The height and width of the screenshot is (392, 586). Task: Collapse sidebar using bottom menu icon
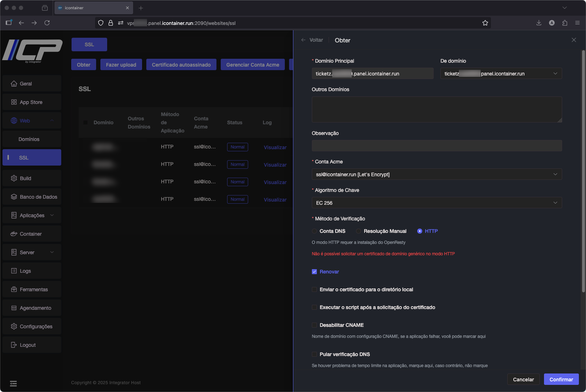[x=13, y=383]
